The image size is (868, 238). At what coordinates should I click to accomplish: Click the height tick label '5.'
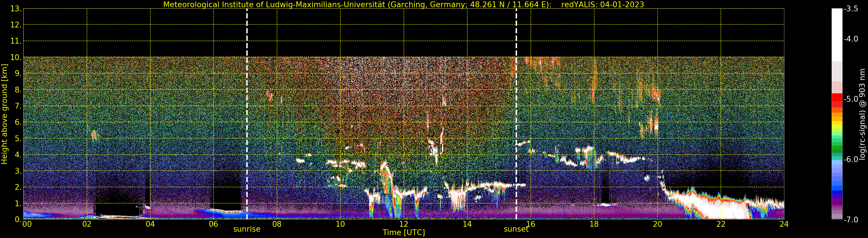click(x=18, y=139)
